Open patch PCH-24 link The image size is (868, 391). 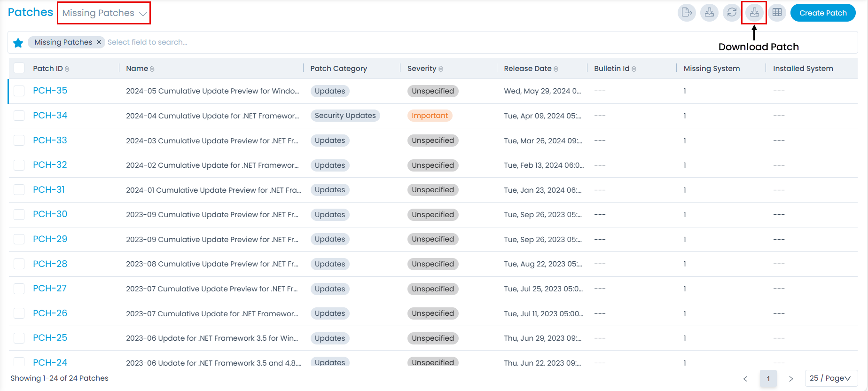[50, 362]
